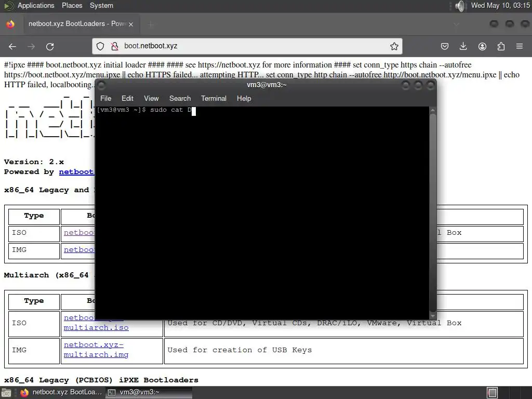Image resolution: width=532 pixels, height=399 pixels.
Task: Minimize the Firefox window
Action: coord(494,24)
